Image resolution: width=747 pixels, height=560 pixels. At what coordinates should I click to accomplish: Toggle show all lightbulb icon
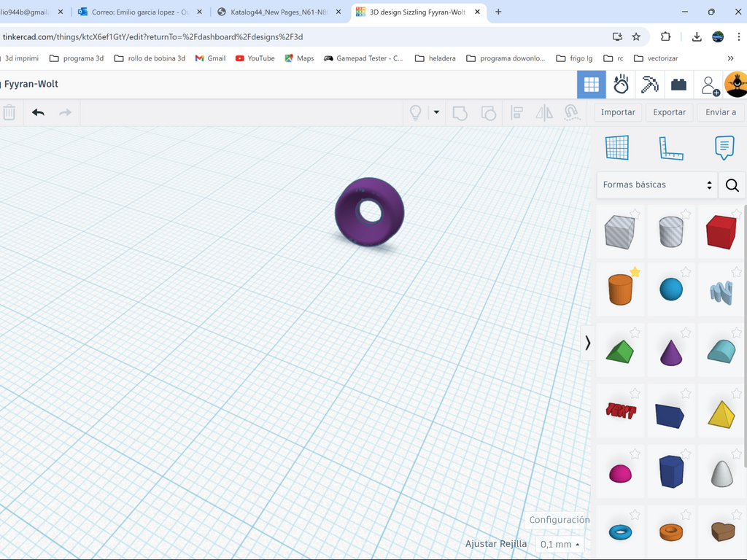[415, 113]
